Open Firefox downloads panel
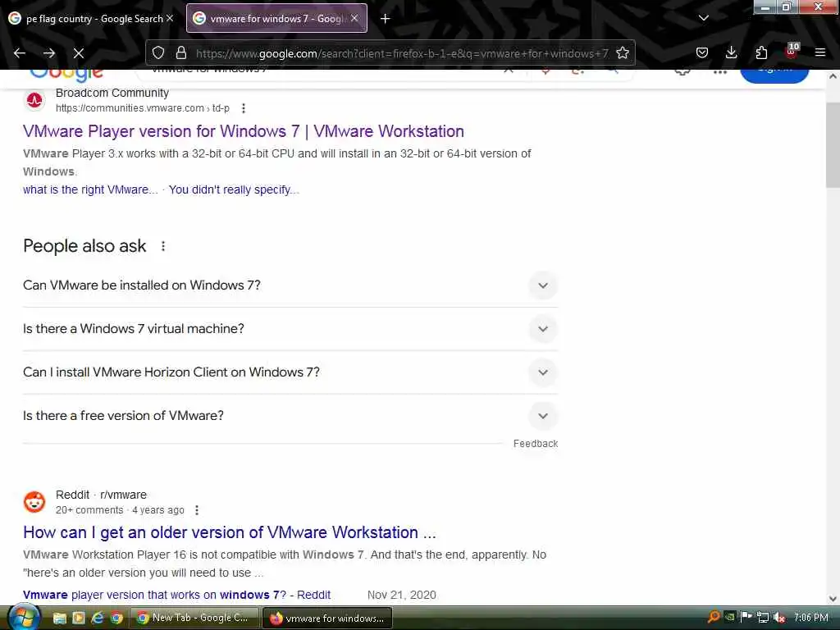The height and width of the screenshot is (630, 840). click(731, 52)
